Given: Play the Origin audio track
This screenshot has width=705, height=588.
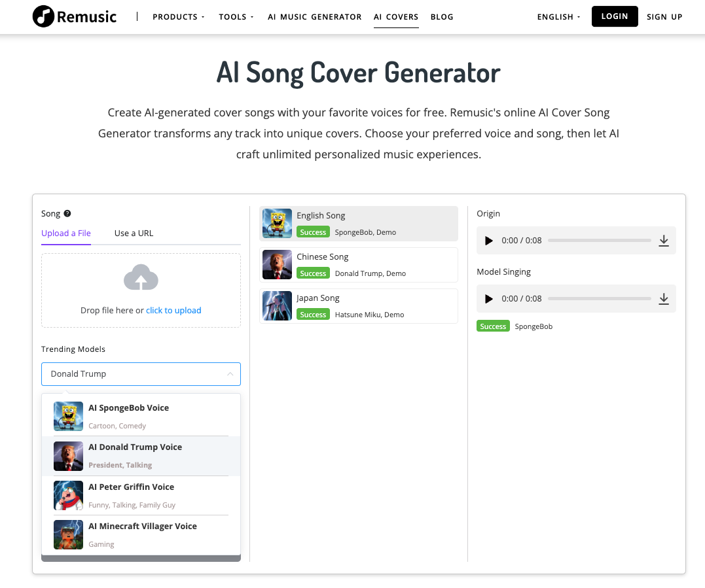Looking at the screenshot, I should click(x=489, y=241).
